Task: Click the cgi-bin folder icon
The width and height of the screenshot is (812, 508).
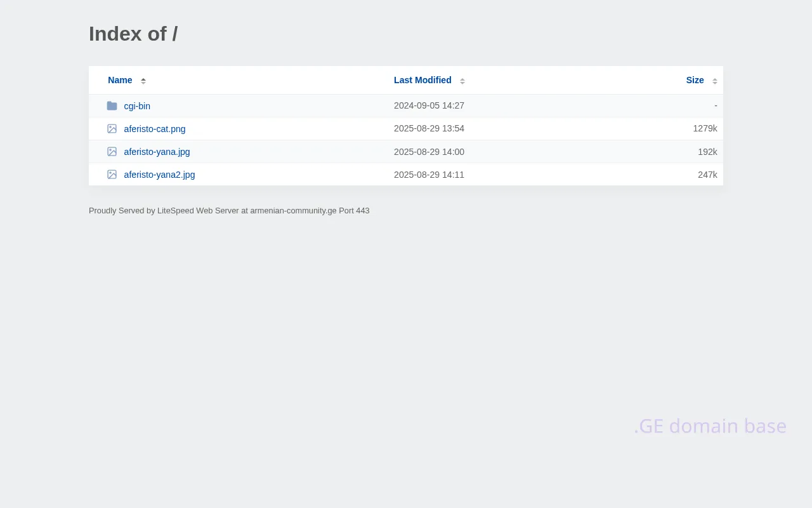Action: pos(112,106)
